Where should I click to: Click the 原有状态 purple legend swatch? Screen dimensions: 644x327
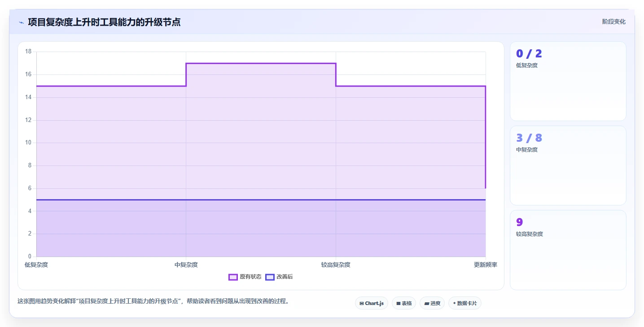233,277
